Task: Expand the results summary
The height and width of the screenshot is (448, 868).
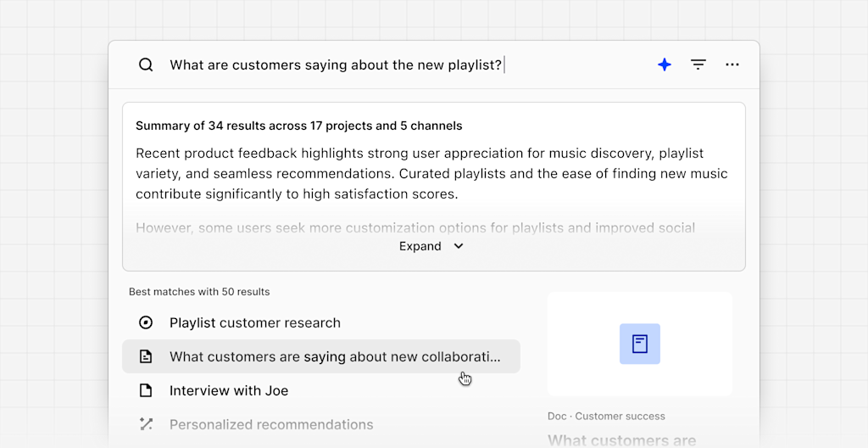Action: pos(431,246)
